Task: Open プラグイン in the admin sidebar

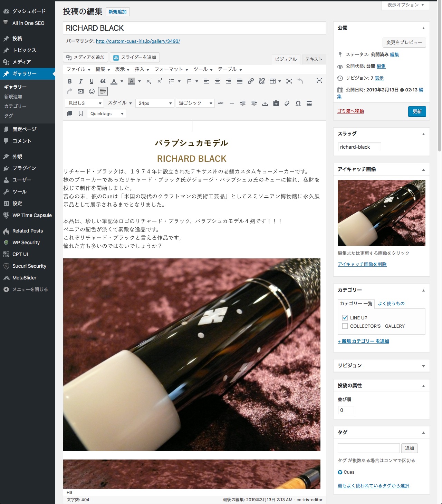Action: (x=24, y=168)
